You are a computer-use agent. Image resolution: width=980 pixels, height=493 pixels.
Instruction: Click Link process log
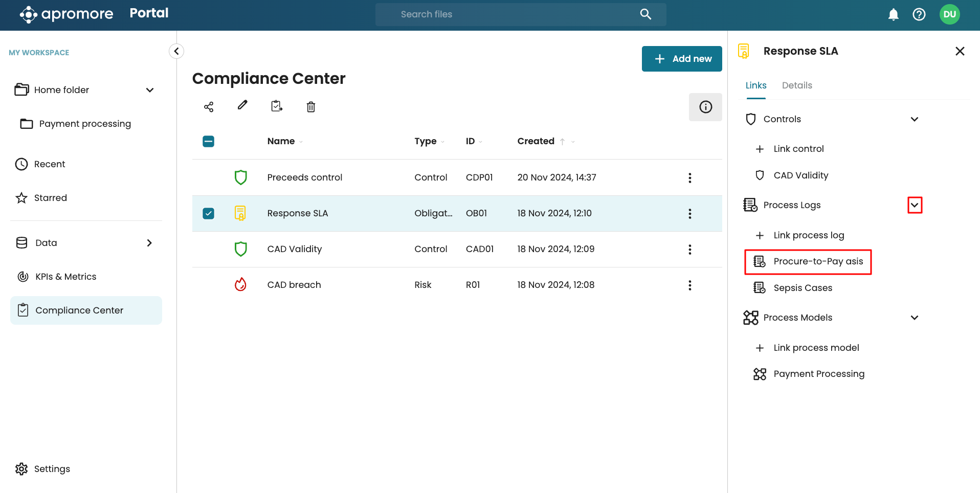pyautogui.click(x=808, y=235)
